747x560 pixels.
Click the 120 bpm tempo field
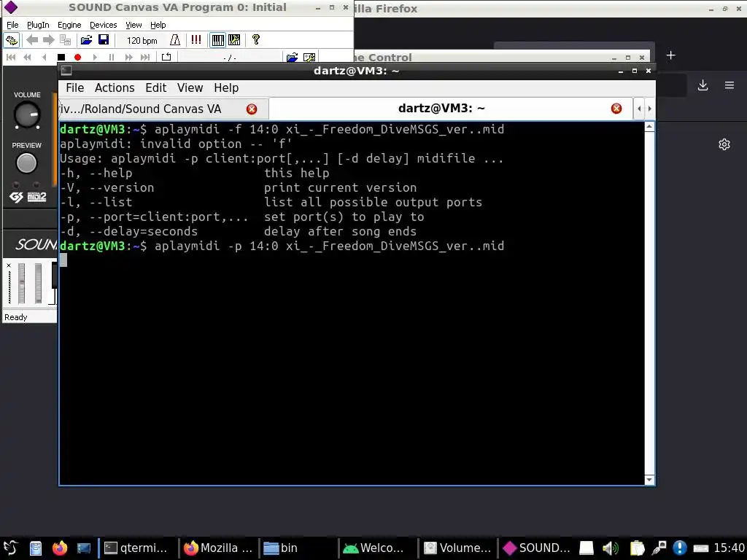click(142, 41)
